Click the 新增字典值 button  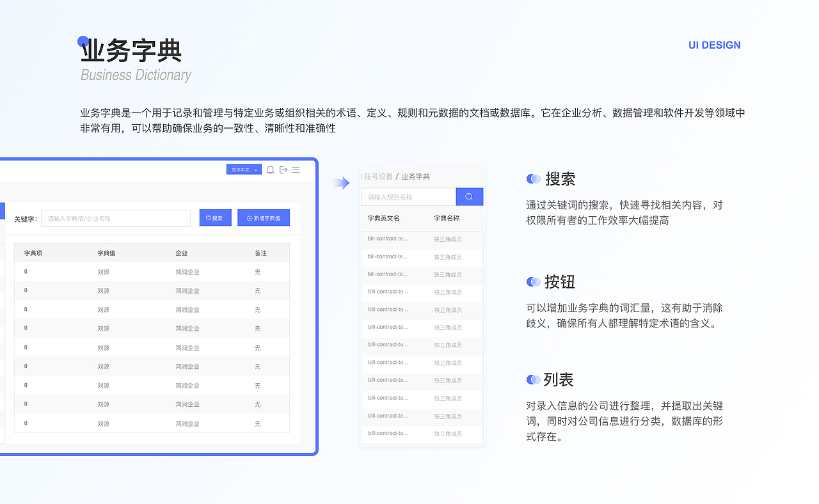(x=263, y=217)
